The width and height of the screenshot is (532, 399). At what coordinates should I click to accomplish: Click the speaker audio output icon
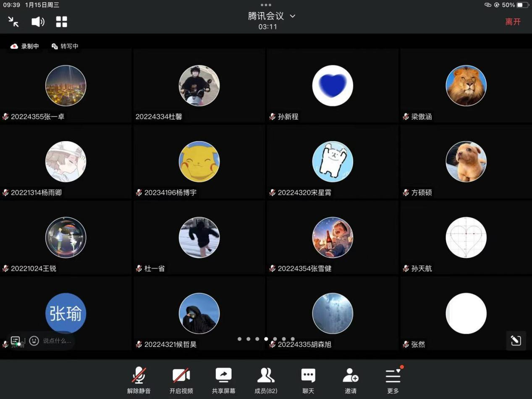38,22
